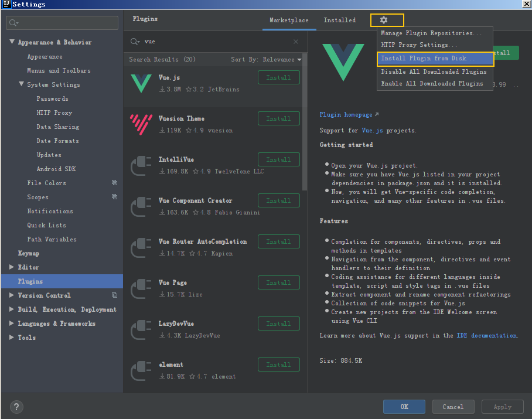The width and height of the screenshot is (532, 419).
Task: Select Menus and Toolbars settings
Action: point(59,70)
